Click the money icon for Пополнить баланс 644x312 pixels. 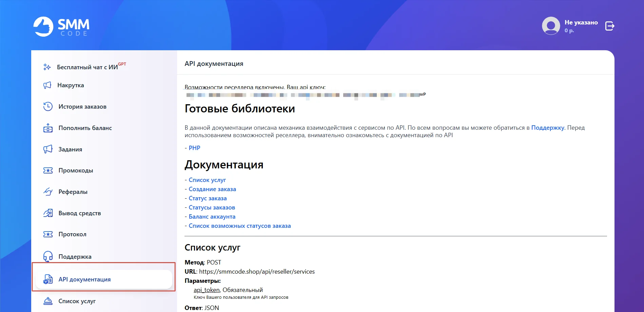pos(48,128)
